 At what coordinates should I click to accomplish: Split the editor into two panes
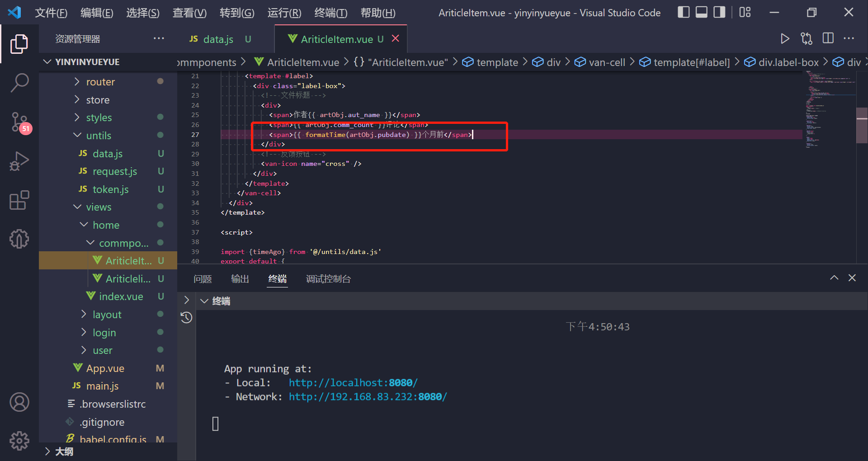point(828,39)
